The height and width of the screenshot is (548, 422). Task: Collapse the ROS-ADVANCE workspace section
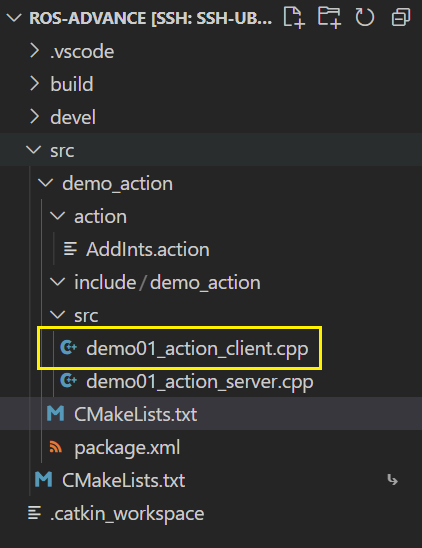(x=14, y=18)
